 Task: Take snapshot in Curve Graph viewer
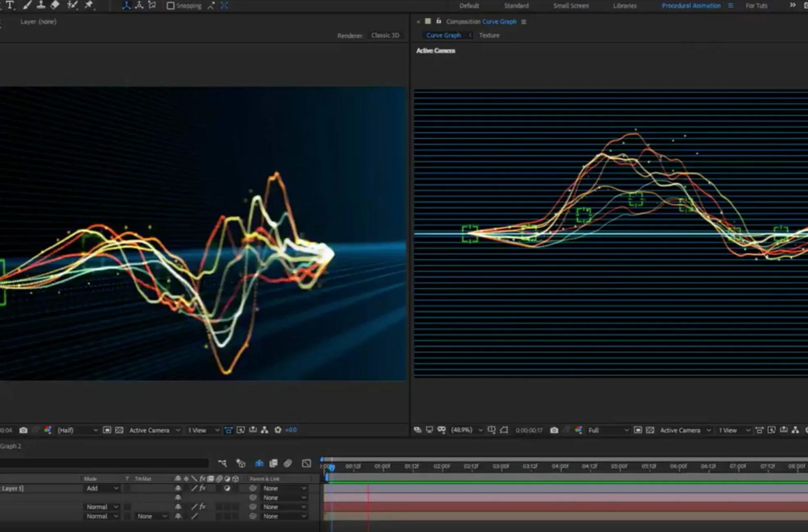tap(554, 430)
